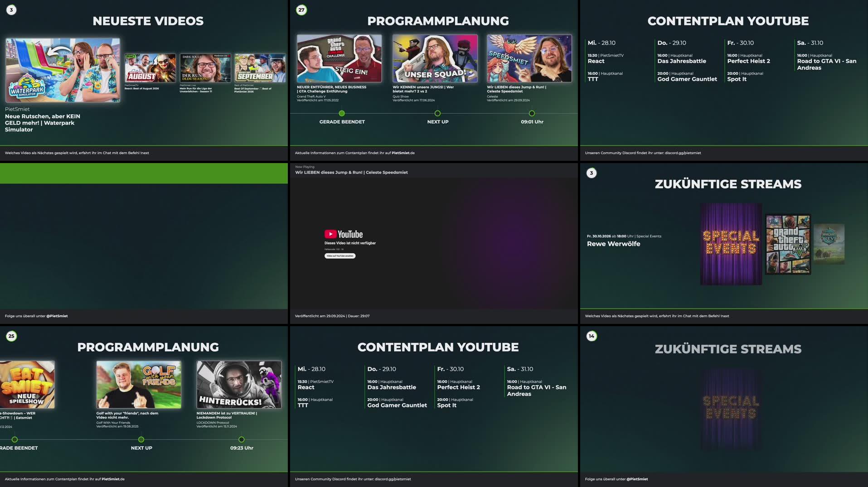Click the timeline marker above '09:01 Uhr'
This screenshot has height=487, width=868.
532,113
